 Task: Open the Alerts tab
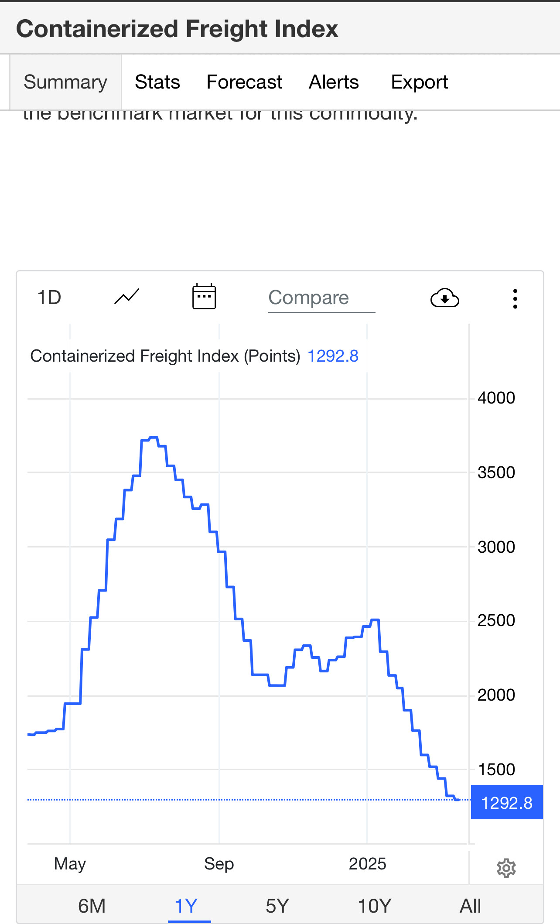click(334, 82)
